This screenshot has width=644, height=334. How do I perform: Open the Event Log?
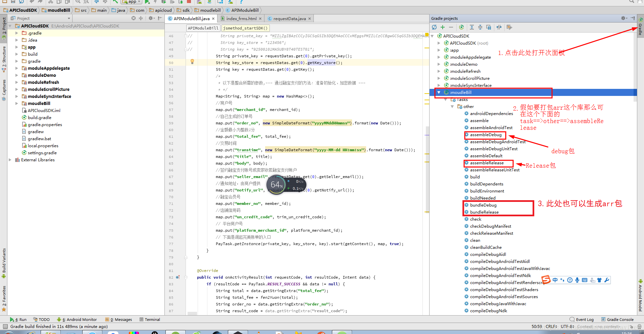click(x=582, y=320)
